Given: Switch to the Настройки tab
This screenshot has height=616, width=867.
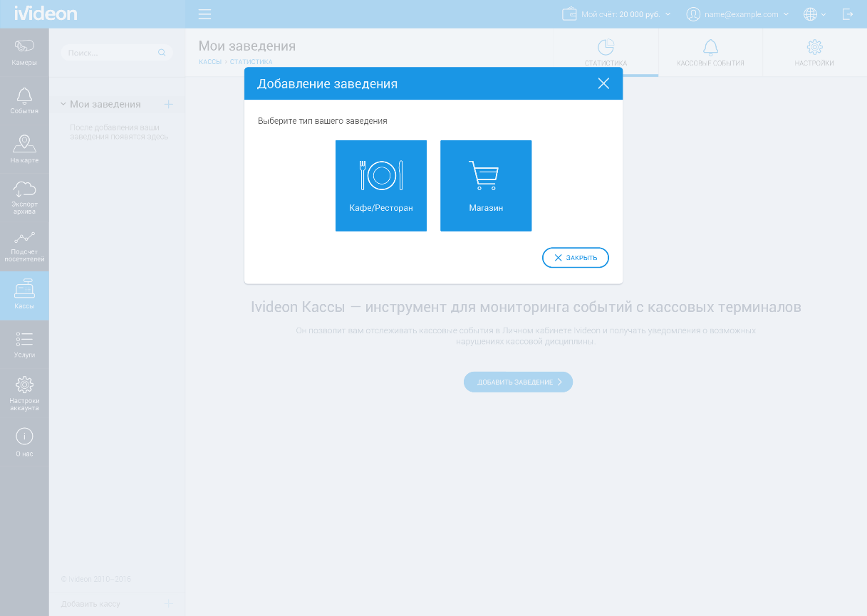Looking at the screenshot, I should (814, 53).
